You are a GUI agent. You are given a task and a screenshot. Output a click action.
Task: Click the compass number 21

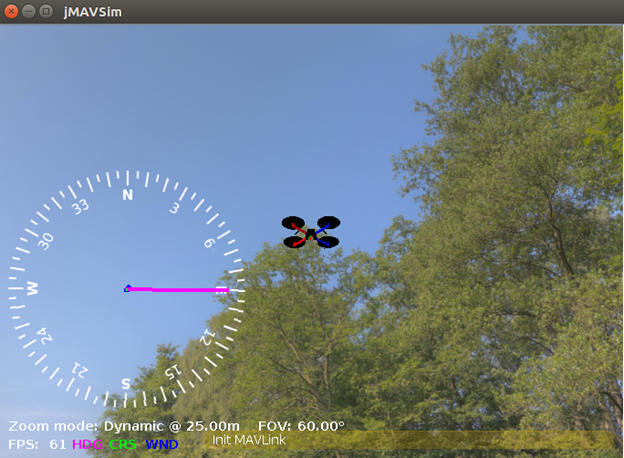[80, 370]
